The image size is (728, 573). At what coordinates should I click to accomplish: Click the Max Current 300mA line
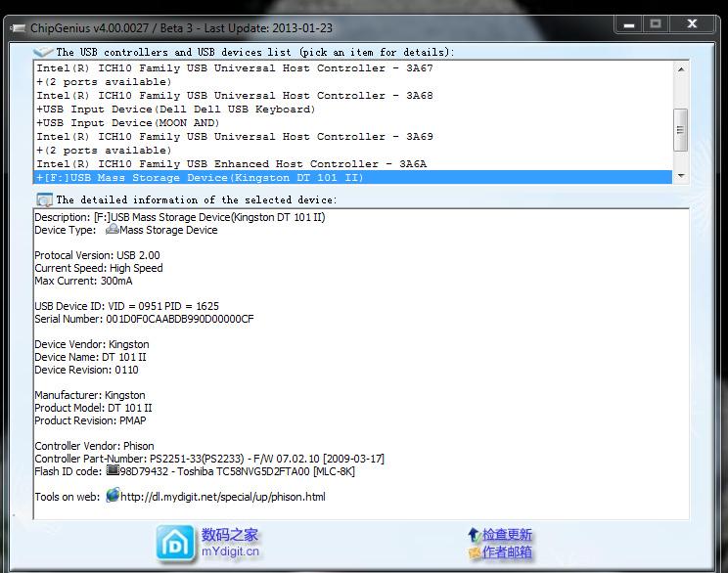click(x=83, y=281)
